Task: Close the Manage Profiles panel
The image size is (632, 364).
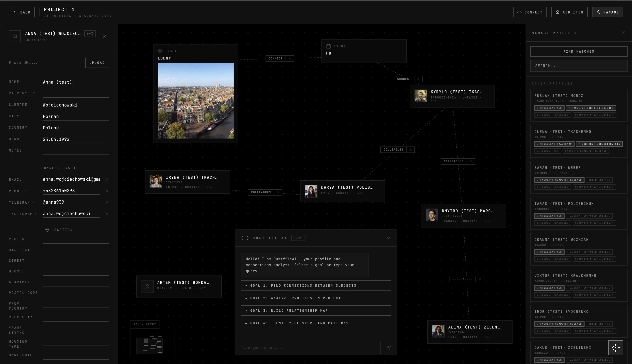Action: coord(623,33)
